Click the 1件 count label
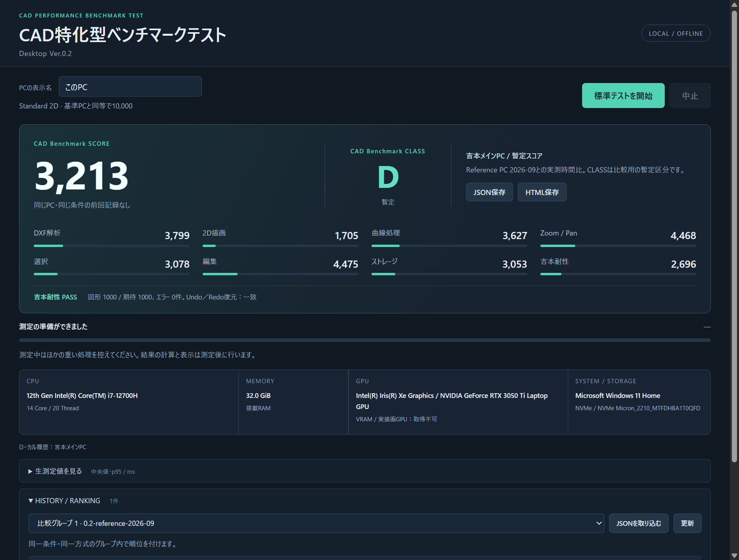 [114, 501]
